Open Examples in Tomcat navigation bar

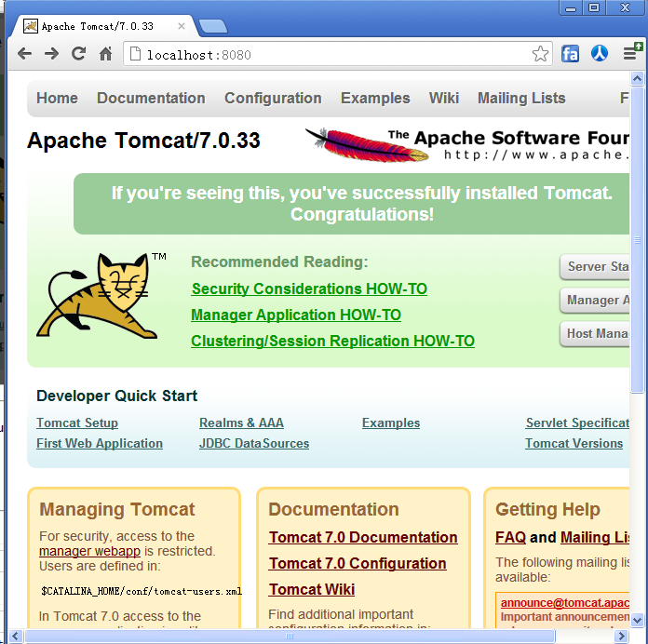click(375, 99)
